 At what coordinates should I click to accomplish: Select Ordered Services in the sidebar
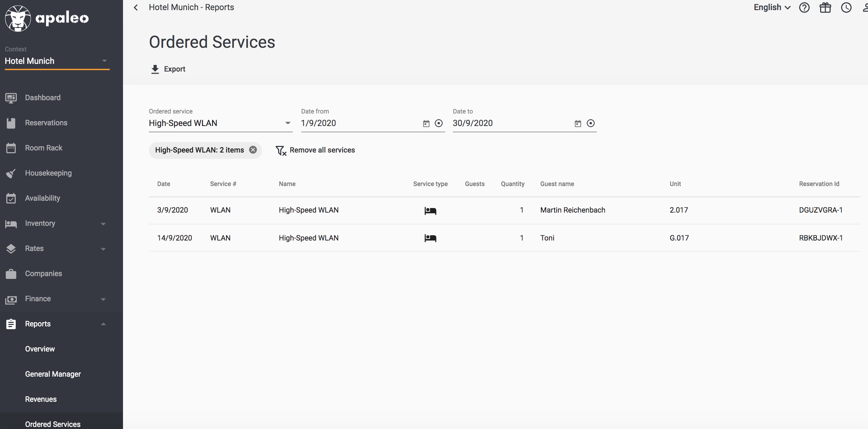pyautogui.click(x=53, y=424)
